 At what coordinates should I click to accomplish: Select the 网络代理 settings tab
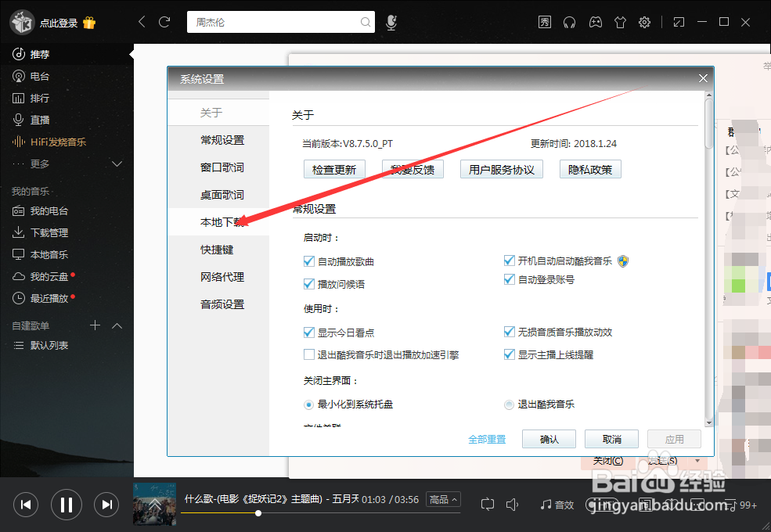[218, 277]
